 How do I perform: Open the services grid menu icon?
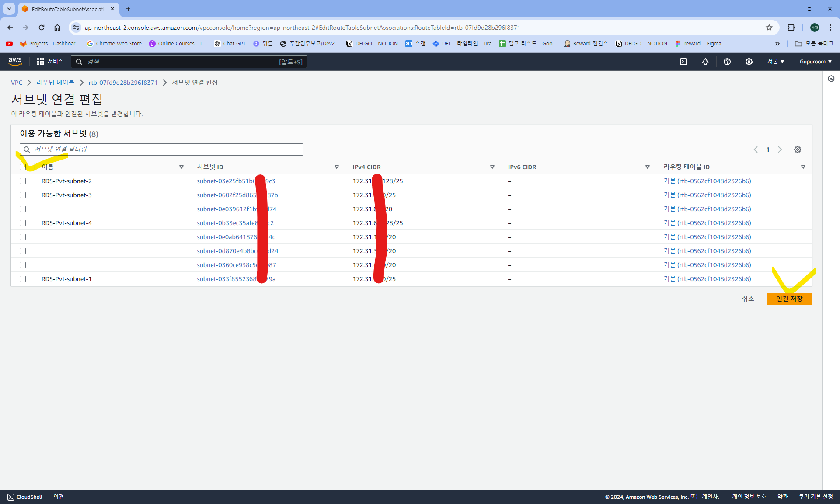(40, 62)
